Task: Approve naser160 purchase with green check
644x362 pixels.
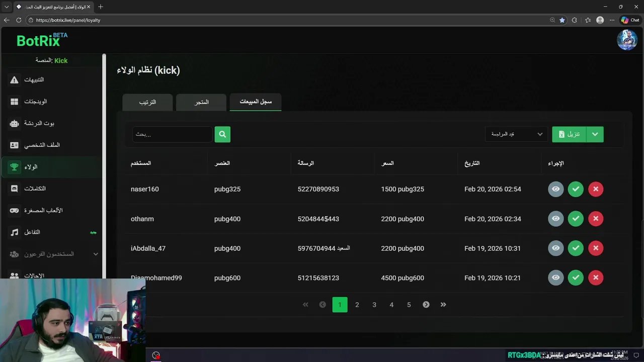Action: click(576, 189)
